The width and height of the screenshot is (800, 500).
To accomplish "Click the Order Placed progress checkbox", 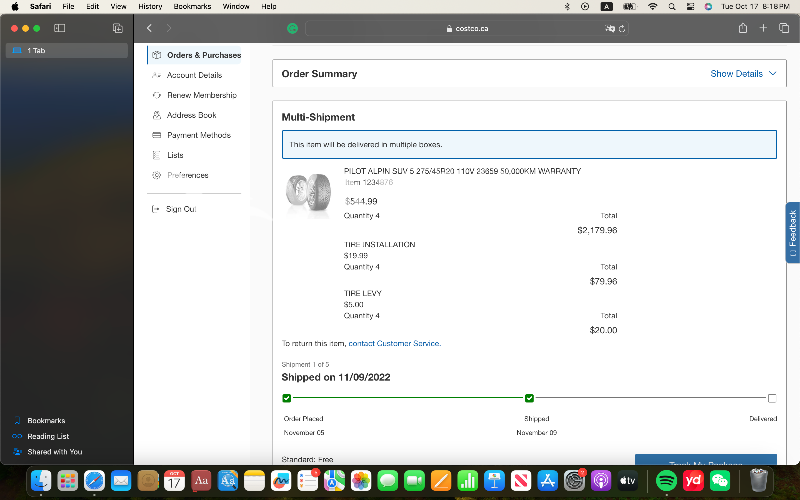I will [287, 398].
